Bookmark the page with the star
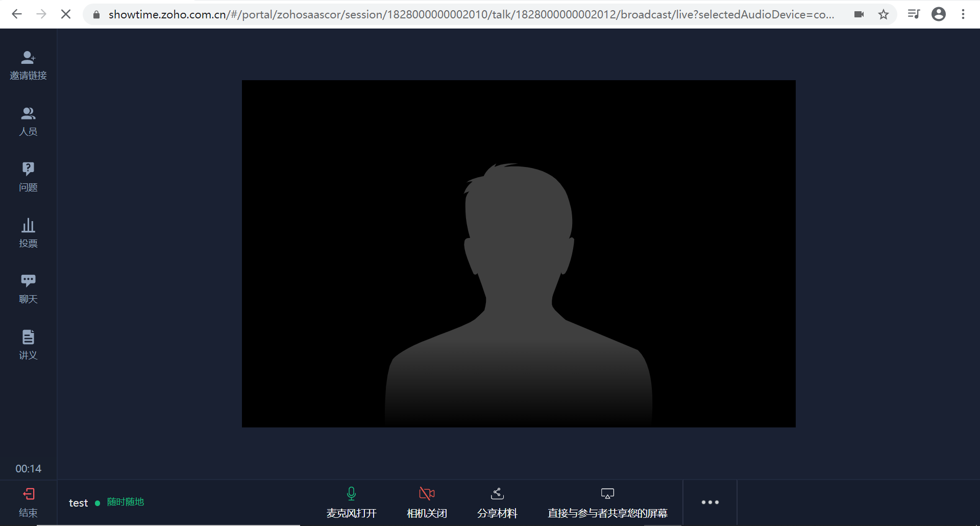Image resolution: width=980 pixels, height=526 pixels. (x=884, y=14)
